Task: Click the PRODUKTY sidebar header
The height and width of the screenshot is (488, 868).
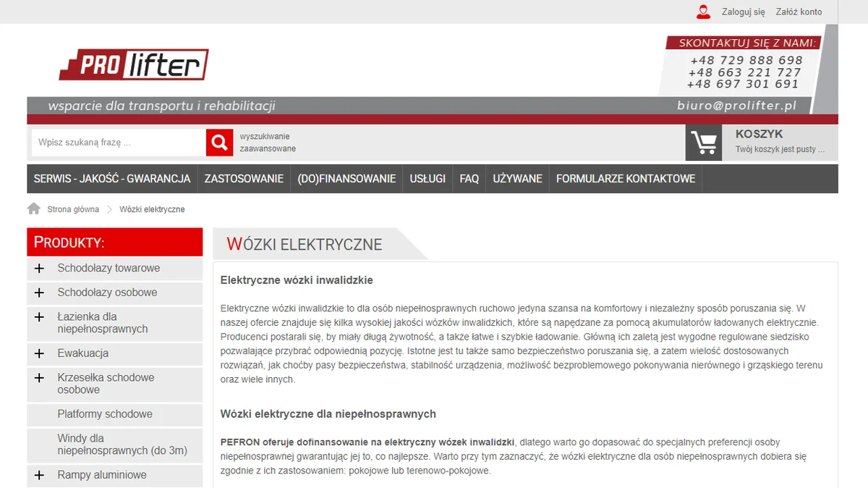Action: pyautogui.click(x=115, y=242)
